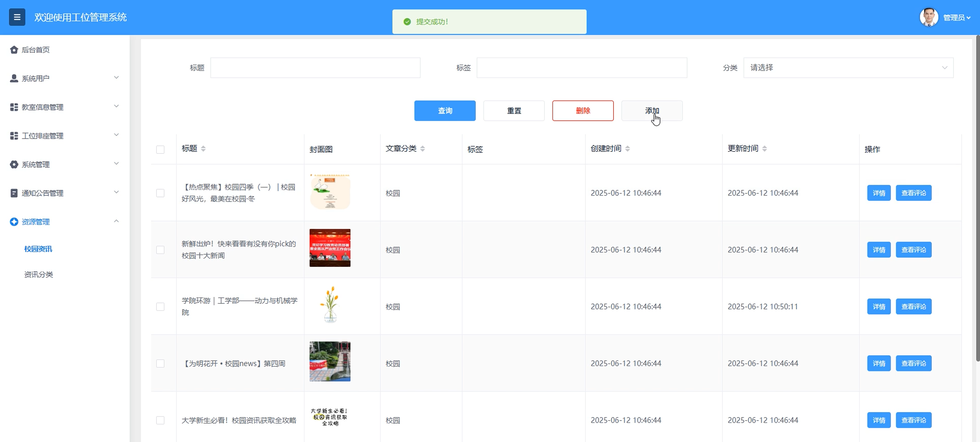Click the 标题 search input field
Image resolution: width=980 pixels, height=442 pixels.
(x=315, y=68)
